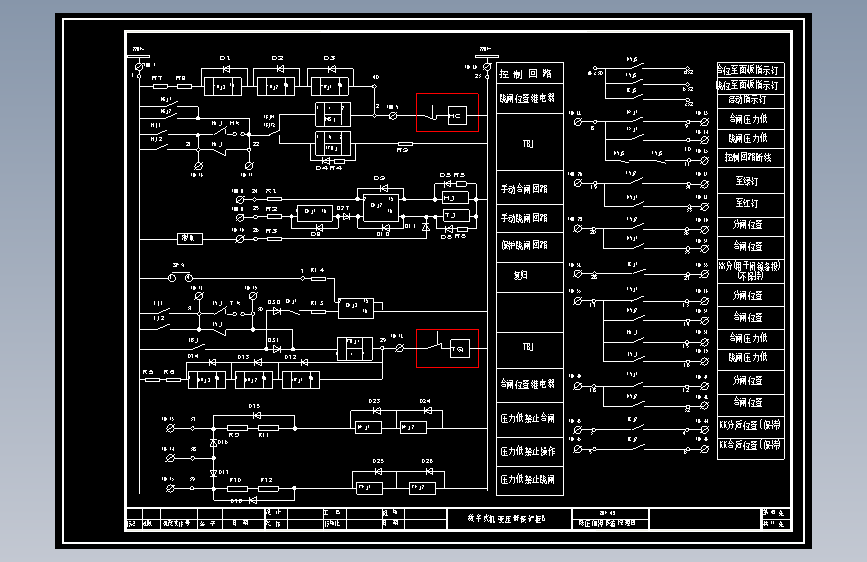Click the TQ coil symbol
Screen dimensions: 867x562
459,348
